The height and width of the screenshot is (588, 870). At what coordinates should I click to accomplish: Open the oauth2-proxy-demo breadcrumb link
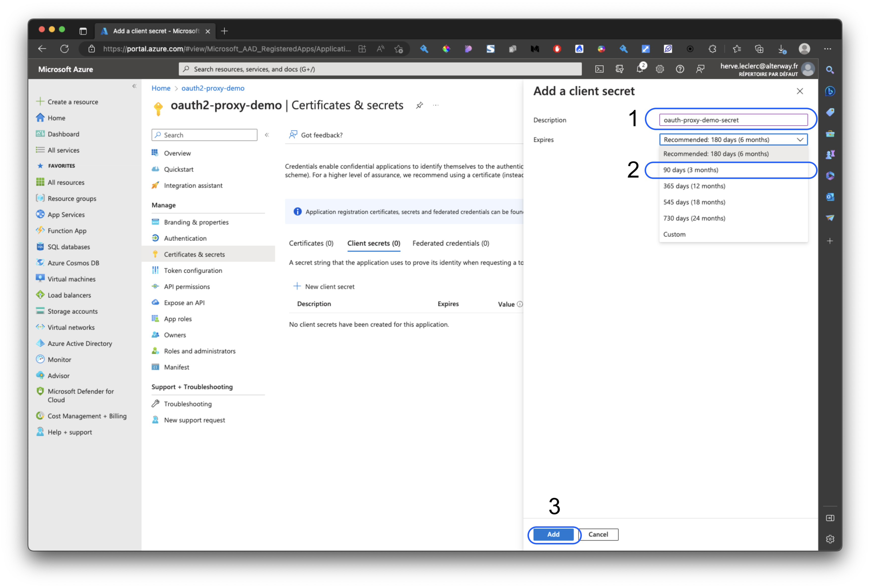tap(213, 88)
